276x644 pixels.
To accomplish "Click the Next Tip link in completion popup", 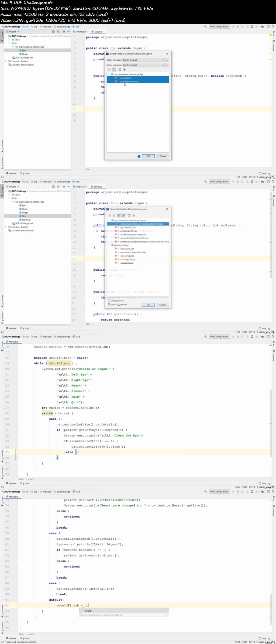I will (119, 615).
